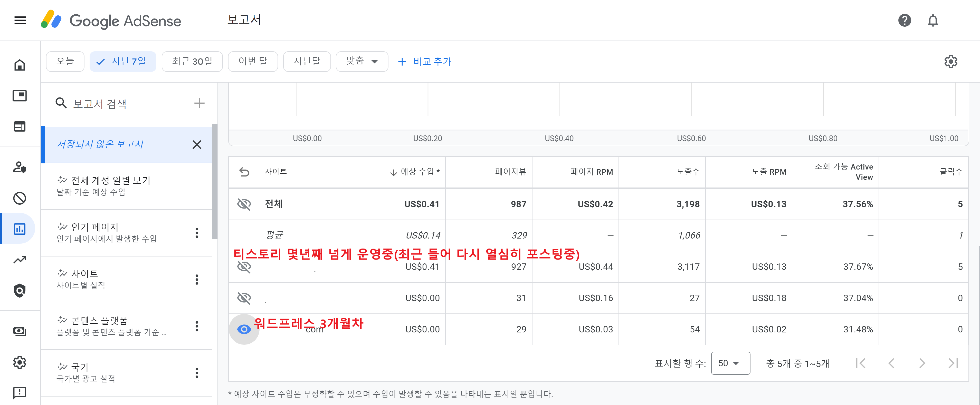Click the report list scrollbar
This screenshot has width=980, height=405.
point(215,182)
